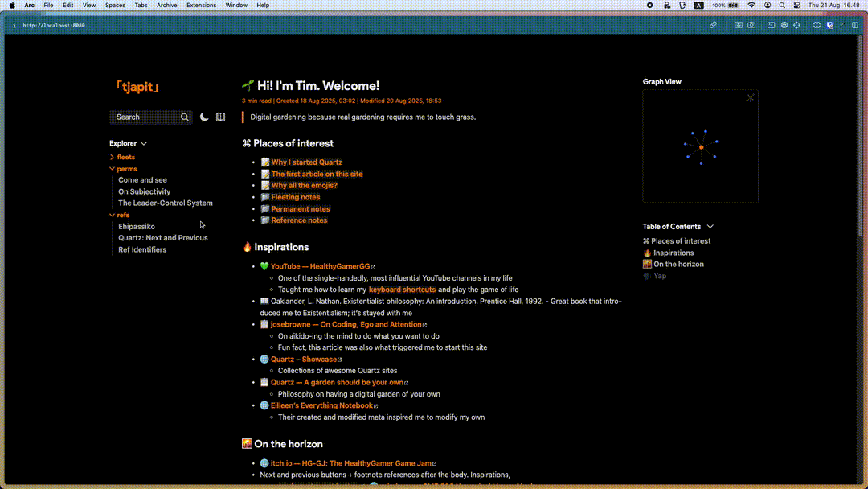Open the YouTube — HealthyGamerGG link
Image resolution: width=868 pixels, height=489 pixels.
(x=320, y=266)
